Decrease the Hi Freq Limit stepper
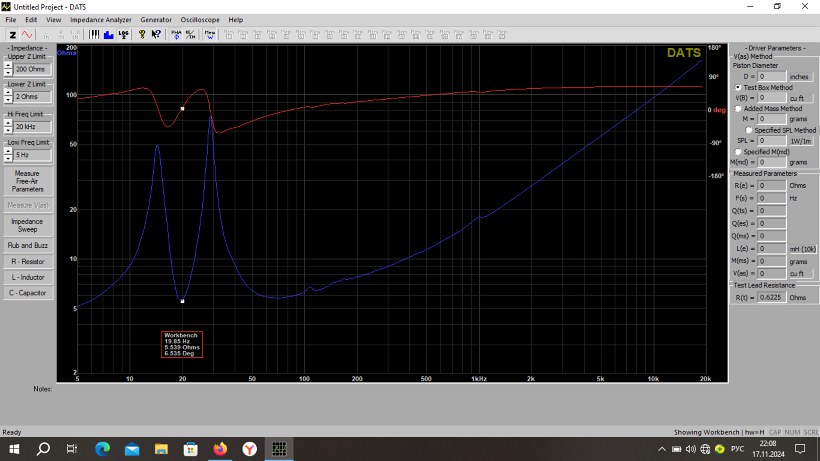This screenshot has width=820, height=461. point(8,129)
